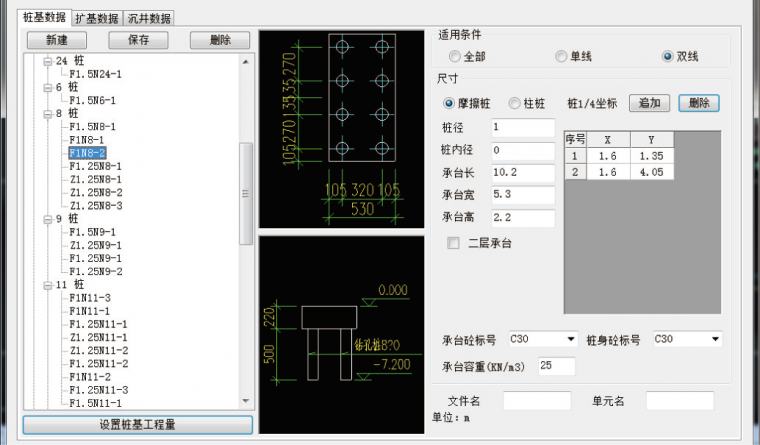Click the Y cell with value 1.35
The height and width of the screenshot is (445, 760).
pyautogui.click(x=652, y=156)
